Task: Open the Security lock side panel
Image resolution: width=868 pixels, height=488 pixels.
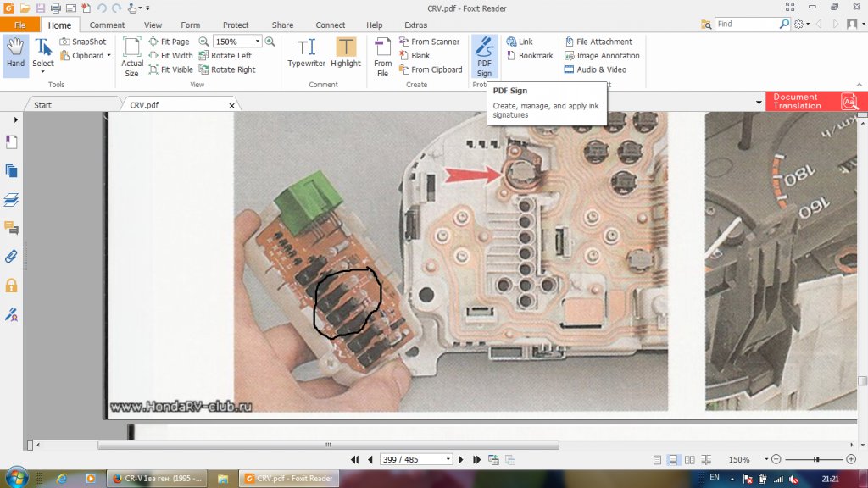Action: pos(11,286)
